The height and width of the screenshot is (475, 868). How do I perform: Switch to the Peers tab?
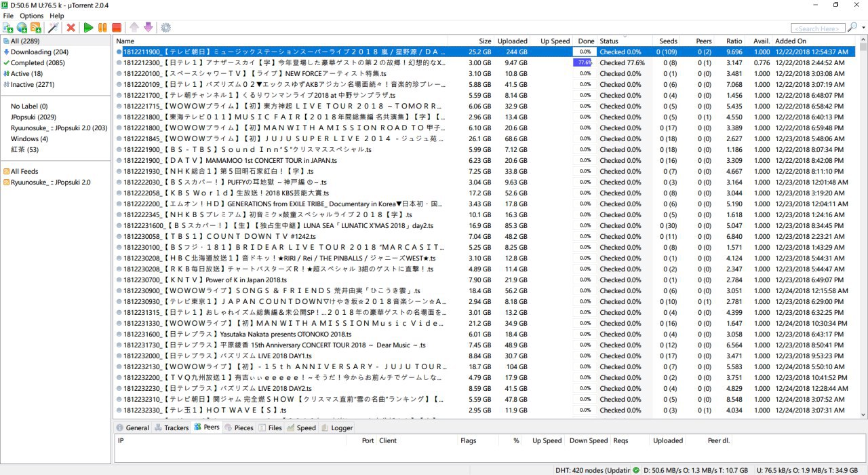pos(207,427)
